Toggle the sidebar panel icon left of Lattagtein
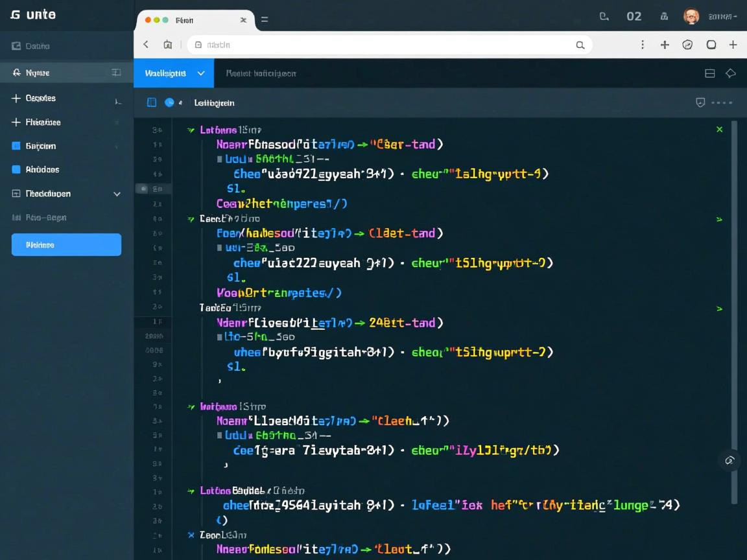 click(152, 102)
